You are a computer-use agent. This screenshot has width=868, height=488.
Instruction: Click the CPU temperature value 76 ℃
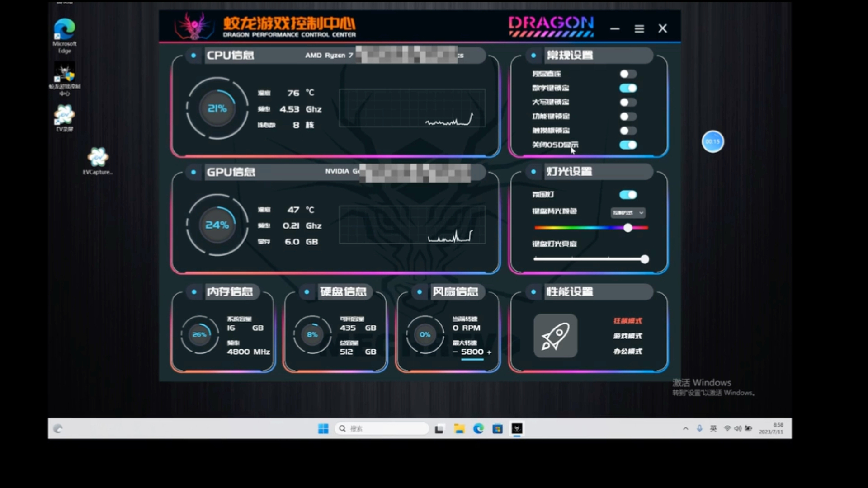pos(301,93)
